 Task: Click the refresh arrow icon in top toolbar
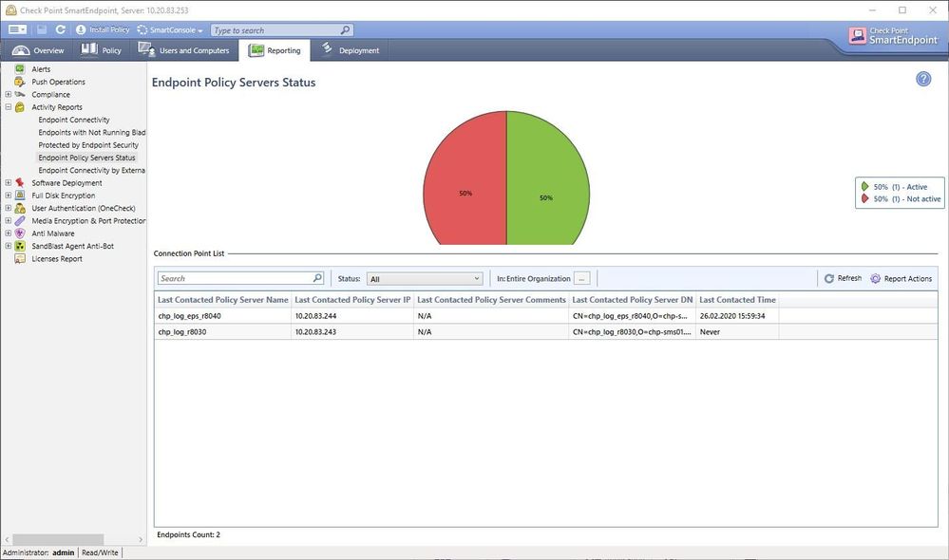[x=61, y=30]
